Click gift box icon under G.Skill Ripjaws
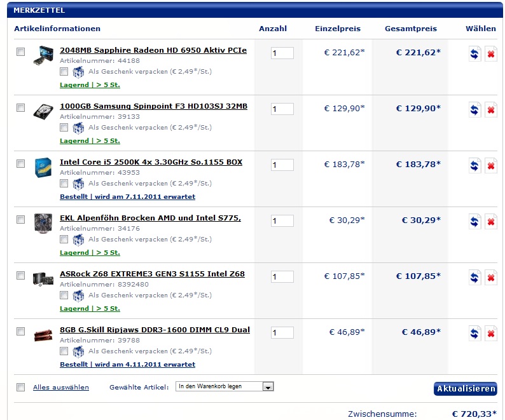 pyautogui.click(x=78, y=352)
